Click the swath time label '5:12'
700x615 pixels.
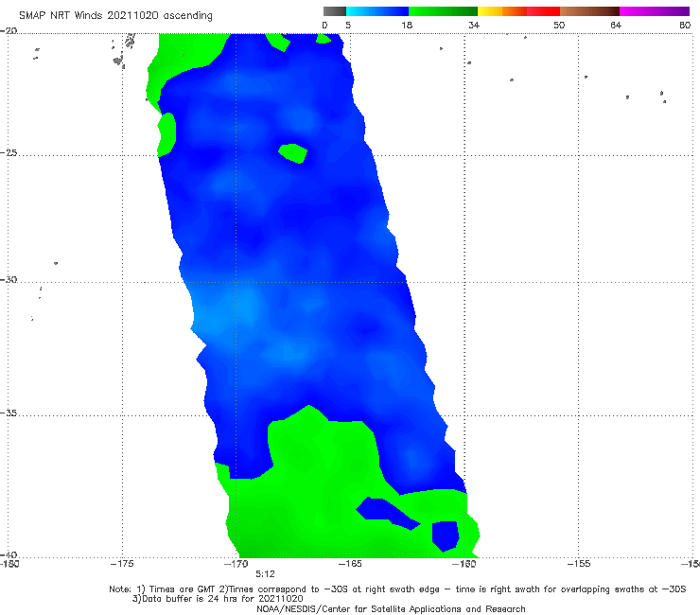click(265, 574)
